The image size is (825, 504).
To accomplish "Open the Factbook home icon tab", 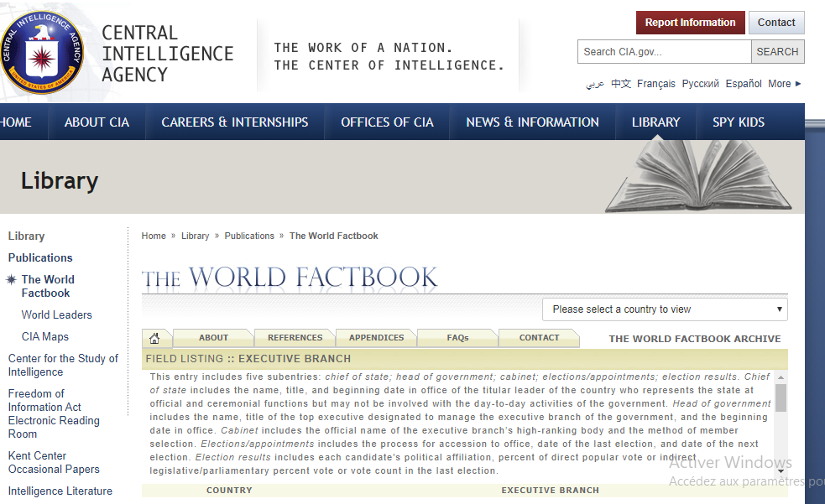I will (154, 338).
